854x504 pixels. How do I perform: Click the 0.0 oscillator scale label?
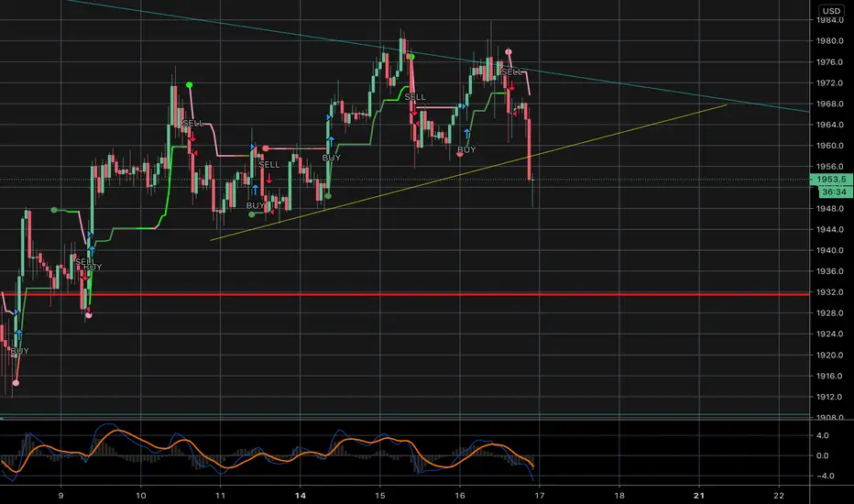[823, 455]
